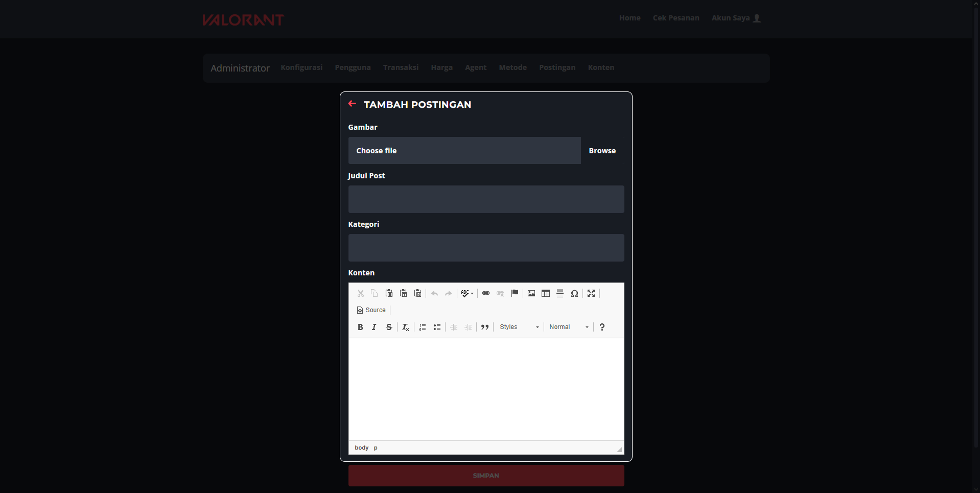
Task: Click the Paste icon in editor toolbar
Action: tap(389, 293)
